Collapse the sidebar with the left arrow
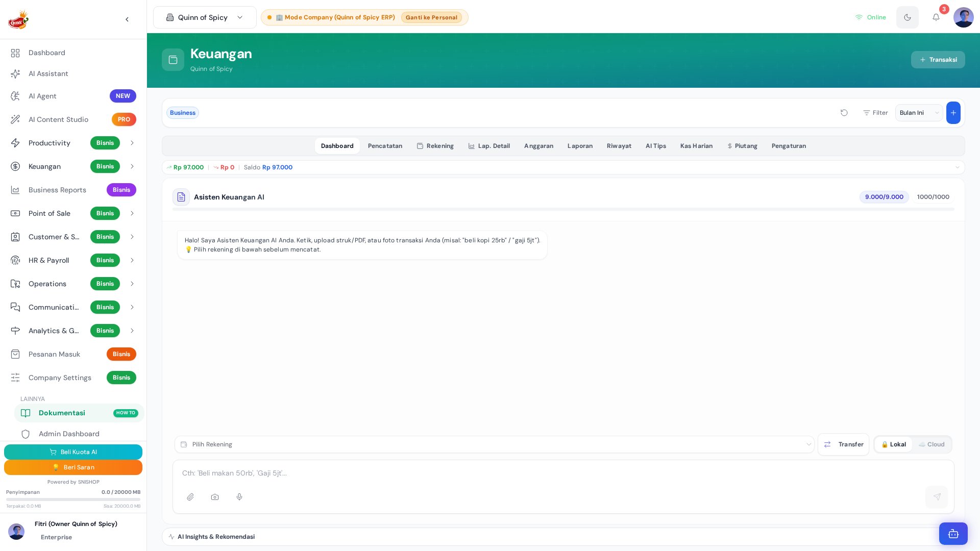Screen dimensions: 980x551 pos(127,19)
